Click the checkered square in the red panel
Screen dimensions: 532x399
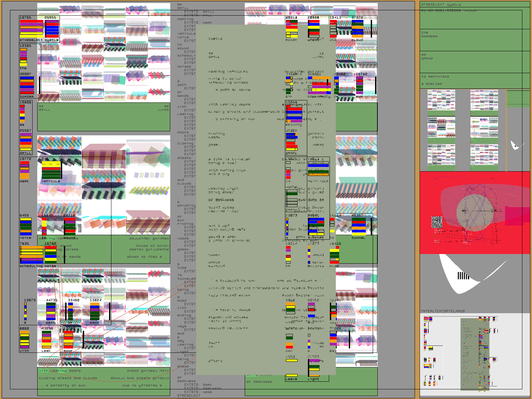click(437, 222)
